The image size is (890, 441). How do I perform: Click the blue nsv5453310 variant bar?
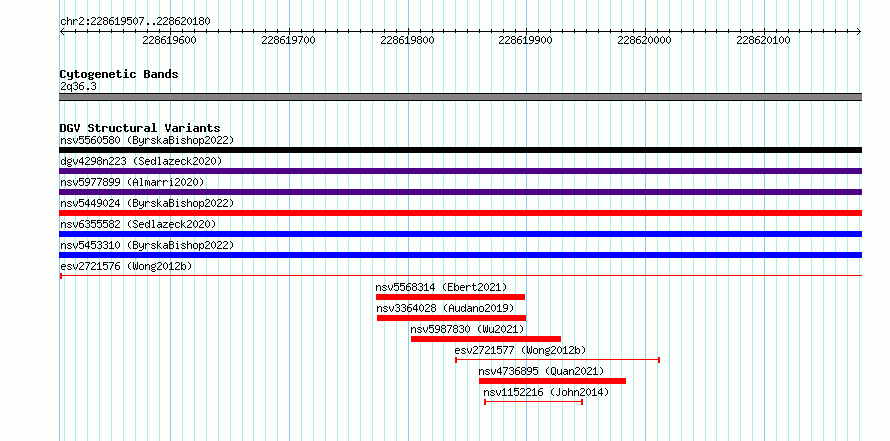coord(460,255)
